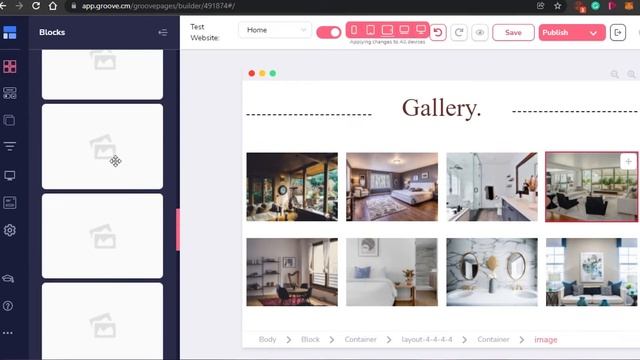This screenshot has width=640, height=360.
Task: Open the three dots more menu
Action: point(8,333)
